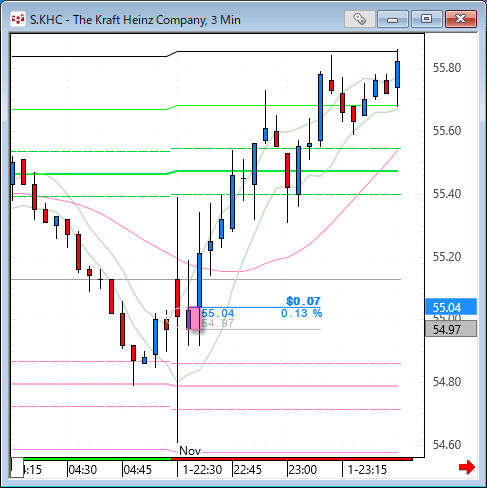Click the red session bar on time axis
487x488 pixels.
[292, 459]
